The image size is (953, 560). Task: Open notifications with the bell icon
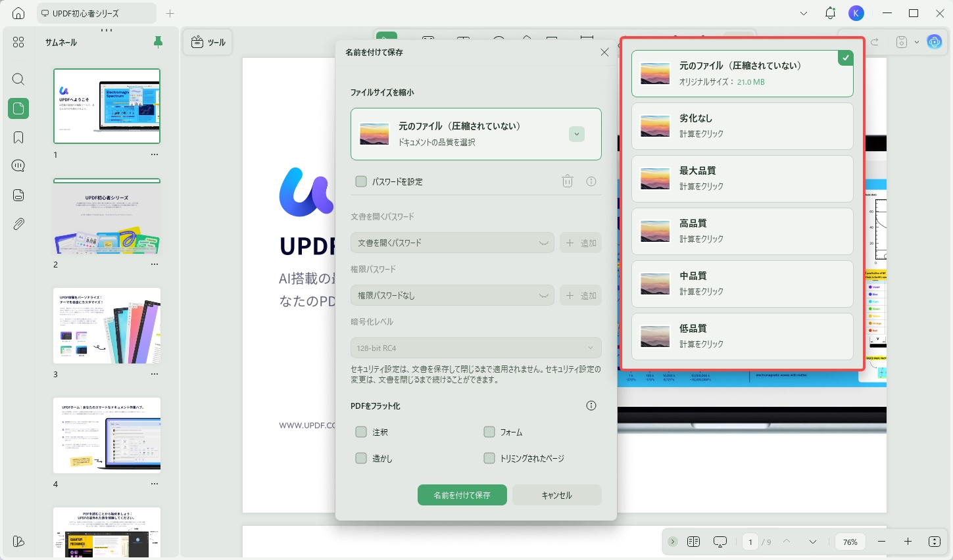tap(830, 13)
